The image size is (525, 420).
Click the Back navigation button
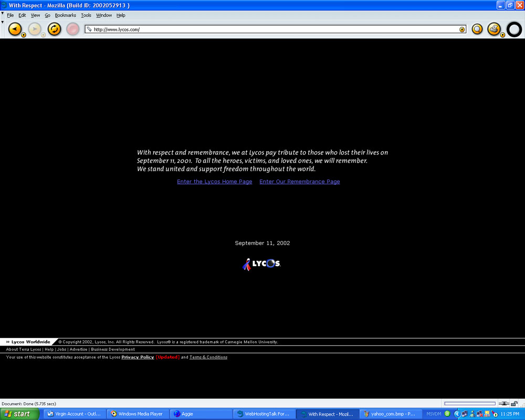[15, 29]
